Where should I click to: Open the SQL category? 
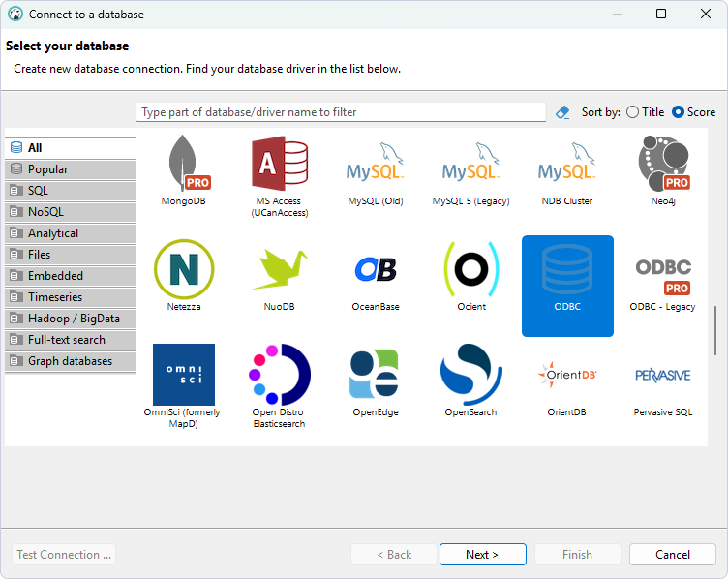pos(71,191)
